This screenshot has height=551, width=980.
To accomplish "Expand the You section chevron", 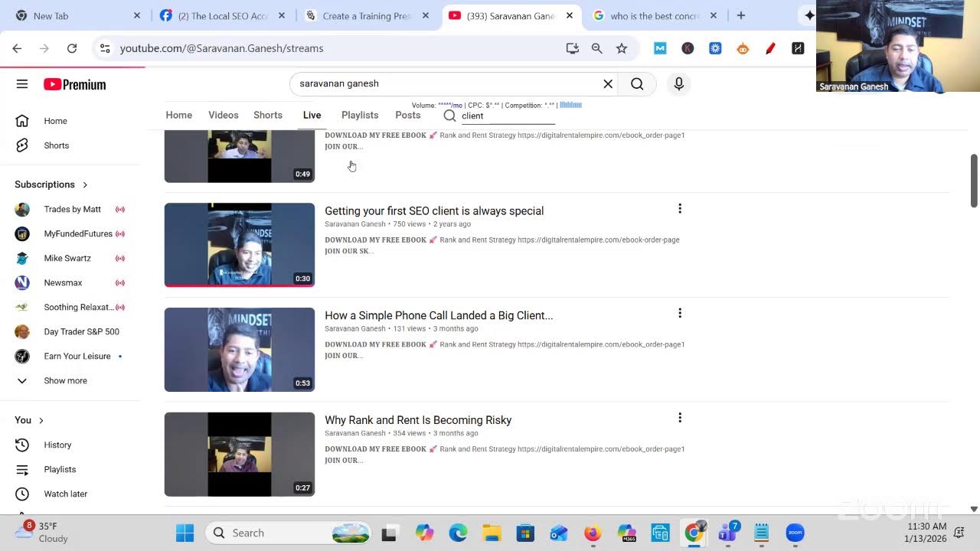I will [x=41, y=420].
